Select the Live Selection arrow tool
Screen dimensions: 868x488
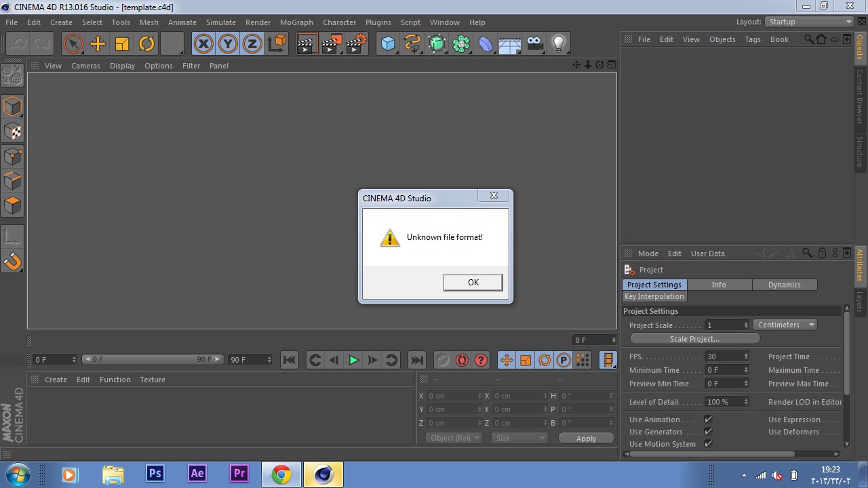pyautogui.click(x=73, y=44)
